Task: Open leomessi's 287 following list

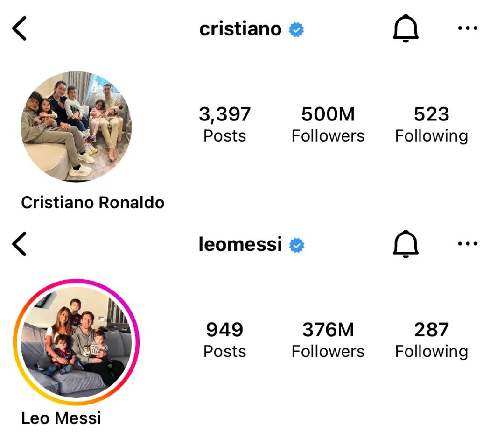Action: click(431, 340)
